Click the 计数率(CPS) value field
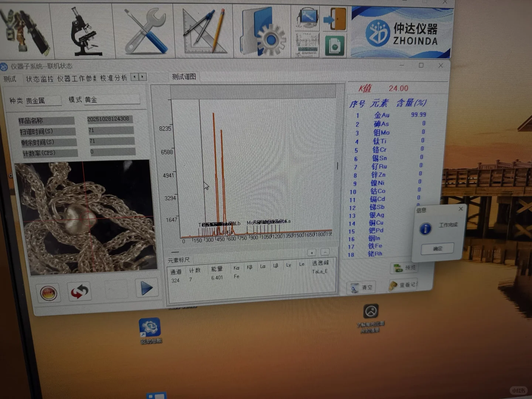Image resolution: width=532 pixels, height=399 pixels. click(112, 152)
